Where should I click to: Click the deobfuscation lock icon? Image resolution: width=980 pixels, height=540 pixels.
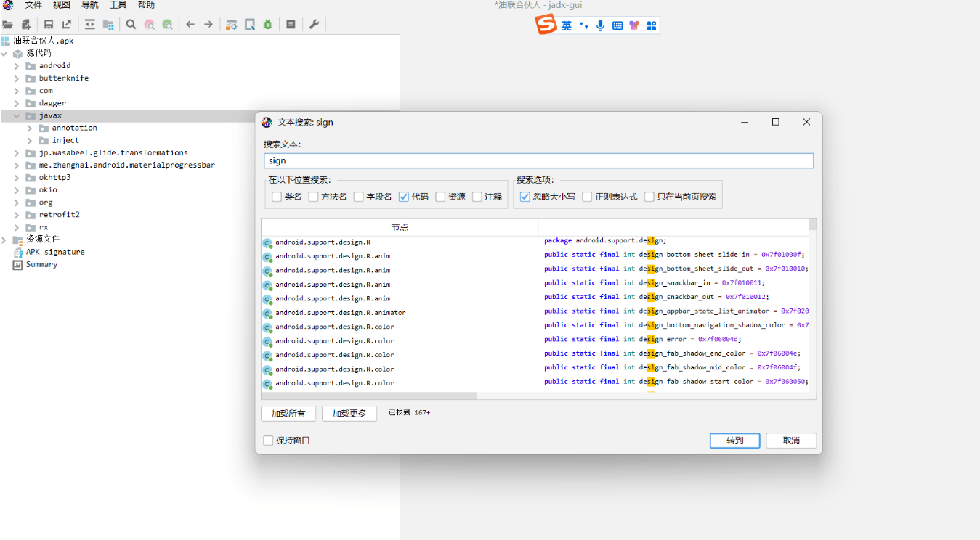(230, 24)
